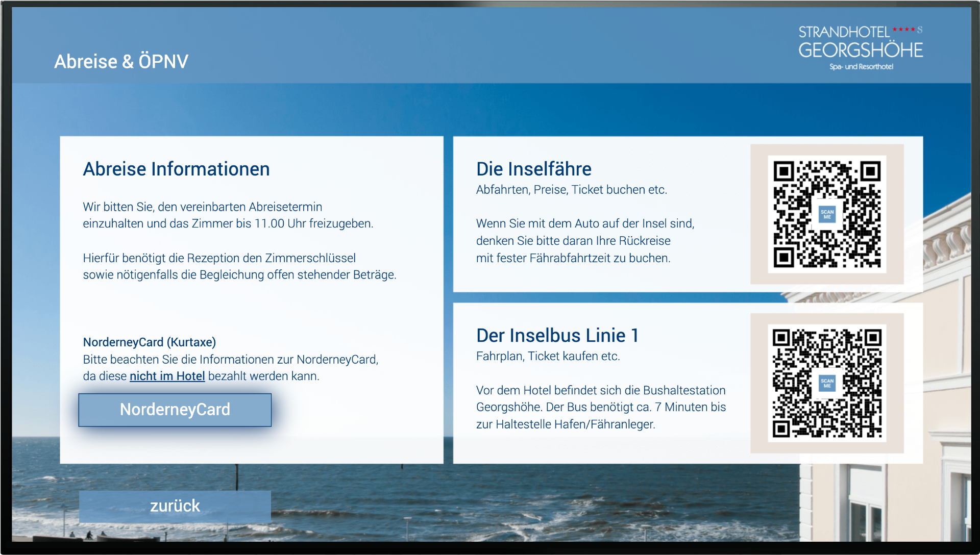Click the 'NorderneyCard (Kurtaxe)' subheading

pyautogui.click(x=150, y=342)
